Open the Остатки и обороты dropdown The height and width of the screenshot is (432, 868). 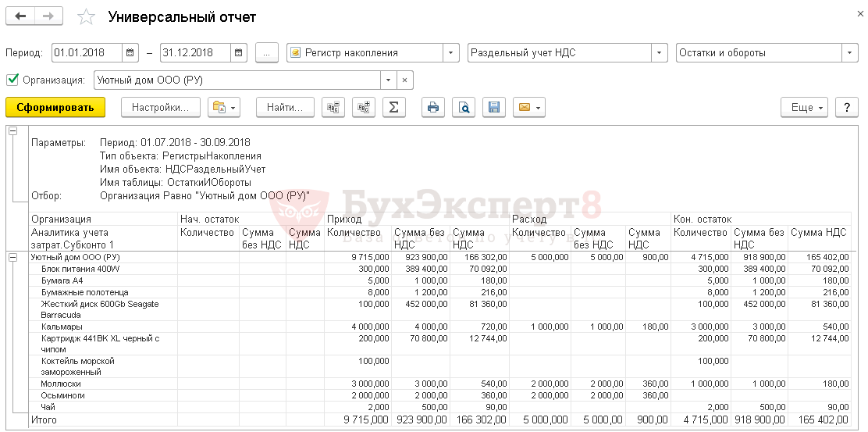pyautogui.click(x=850, y=53)
